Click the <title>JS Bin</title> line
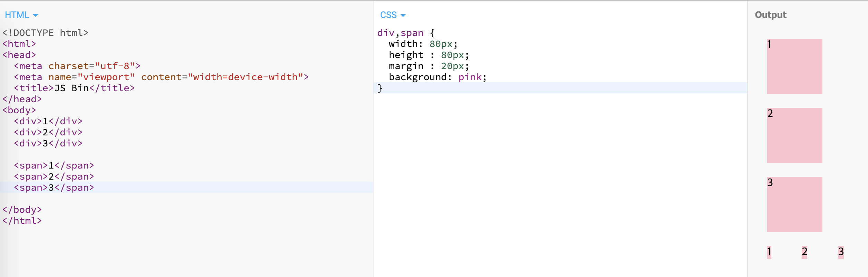The height and width of the screenshot is (277, 868). point(74,88)
